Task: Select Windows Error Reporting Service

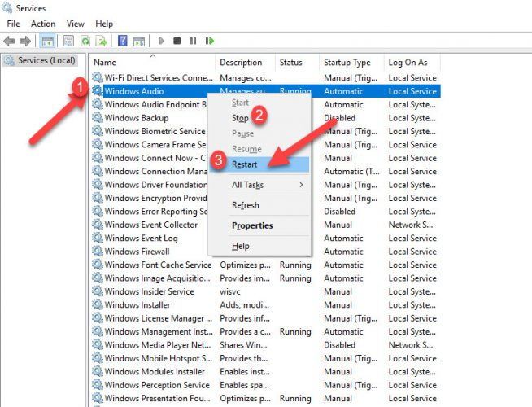Action: point(155,212)
